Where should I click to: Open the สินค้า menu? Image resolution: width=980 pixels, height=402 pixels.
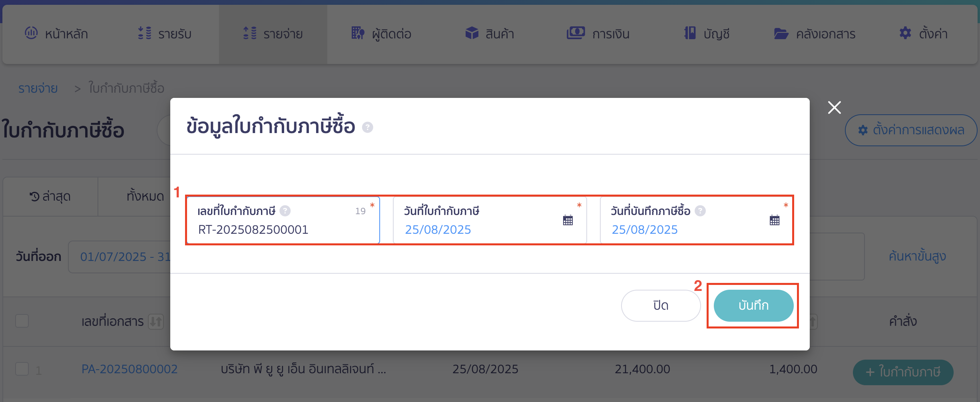[x=490, y=34]
